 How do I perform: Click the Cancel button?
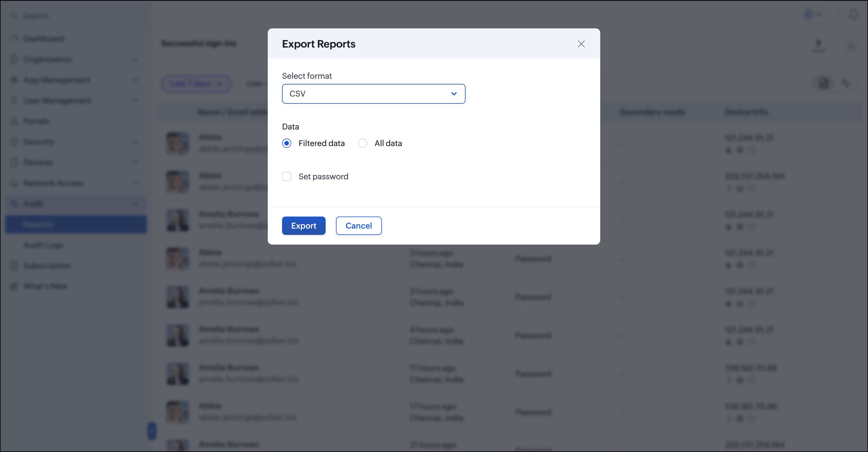pyautogui.click(x=359, y=226)
